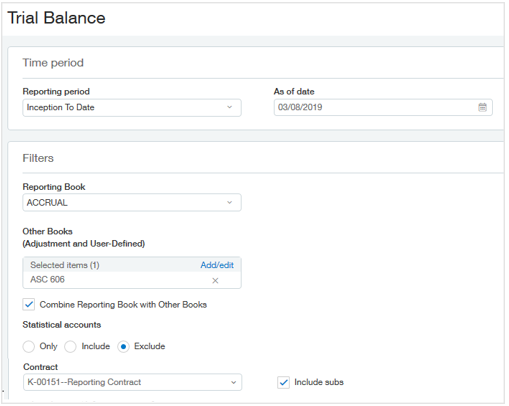509x406 pixels.
Task: Open the Contract K-00151 dropdown
Action: [x=132, y=382]
